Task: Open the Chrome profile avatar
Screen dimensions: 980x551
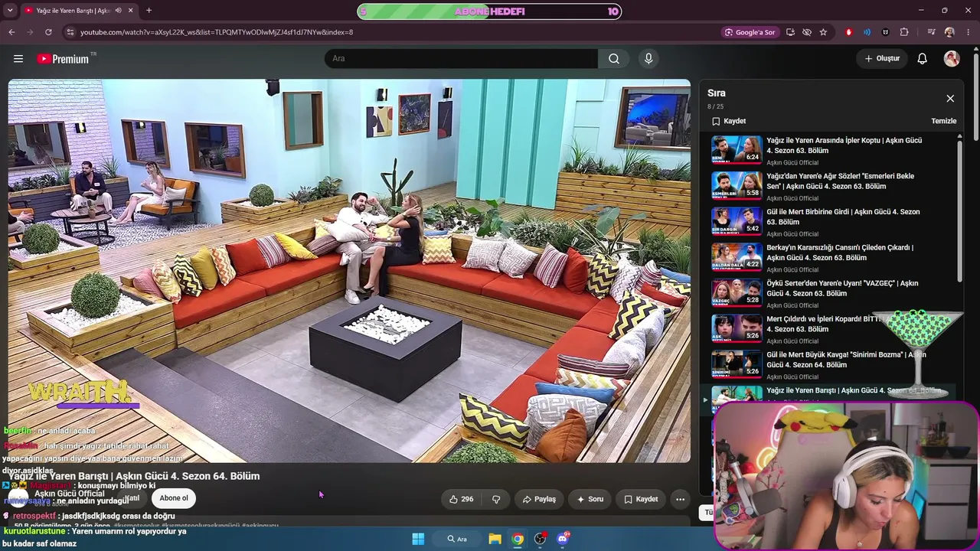Action: [x=949, y=32]
